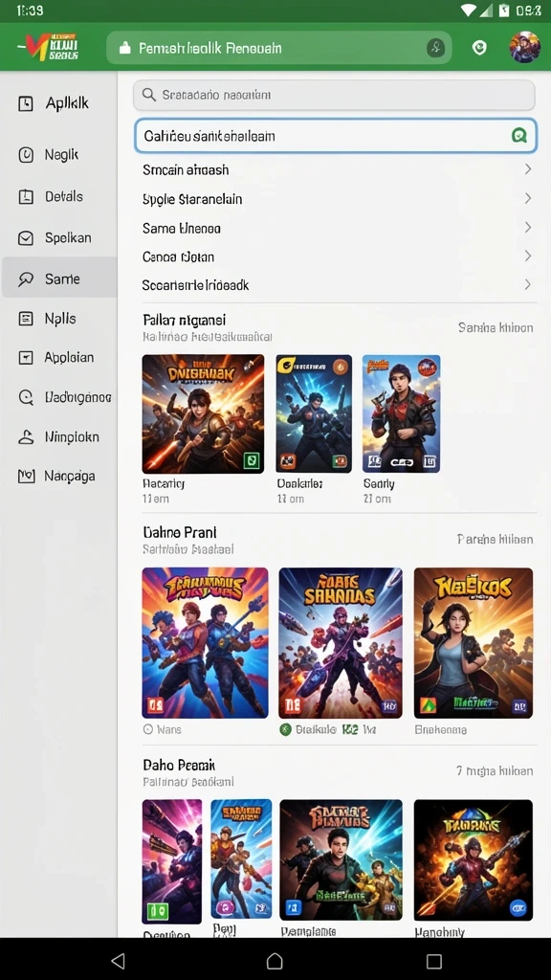Tap the Android home button
The width and height of the screenshot is (551, 980).
pos(275,961)
